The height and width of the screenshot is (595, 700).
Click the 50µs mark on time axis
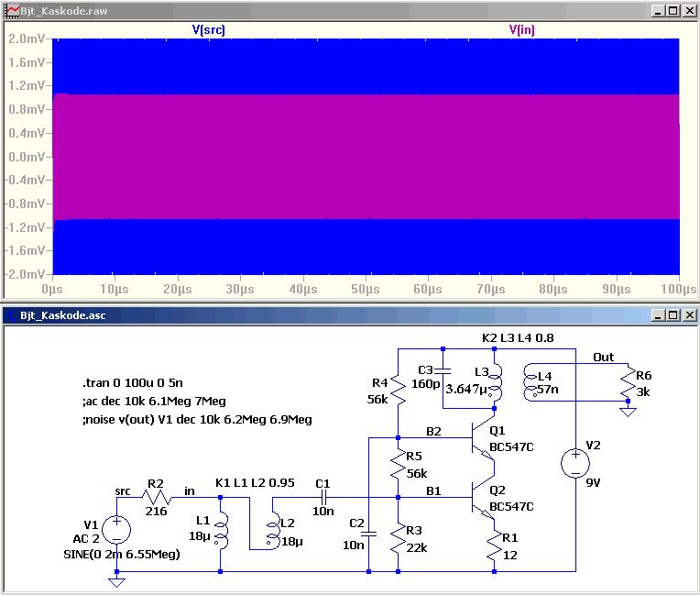coord(366,289)
